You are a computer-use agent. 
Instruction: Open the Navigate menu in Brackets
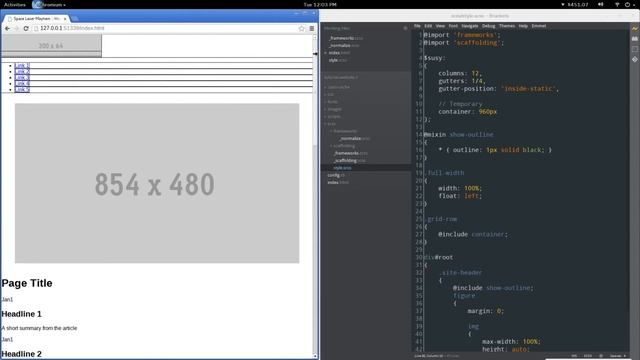pos(470,26)
